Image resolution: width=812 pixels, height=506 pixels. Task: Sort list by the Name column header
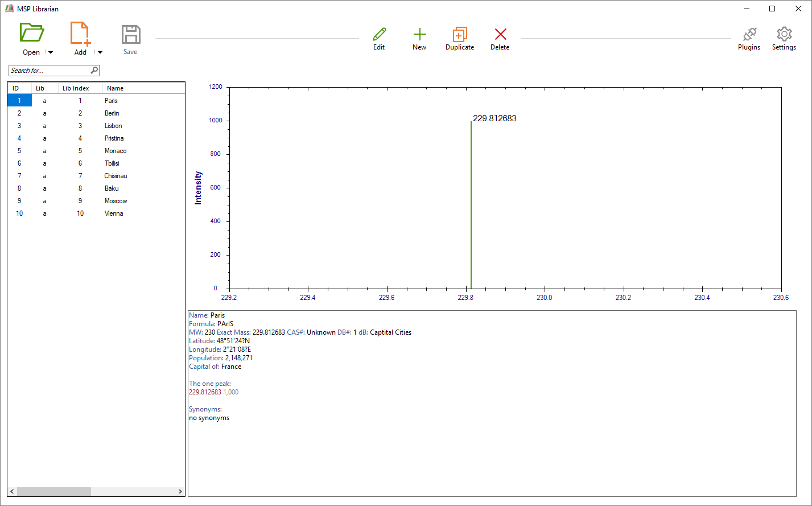(x=115, y=88)
